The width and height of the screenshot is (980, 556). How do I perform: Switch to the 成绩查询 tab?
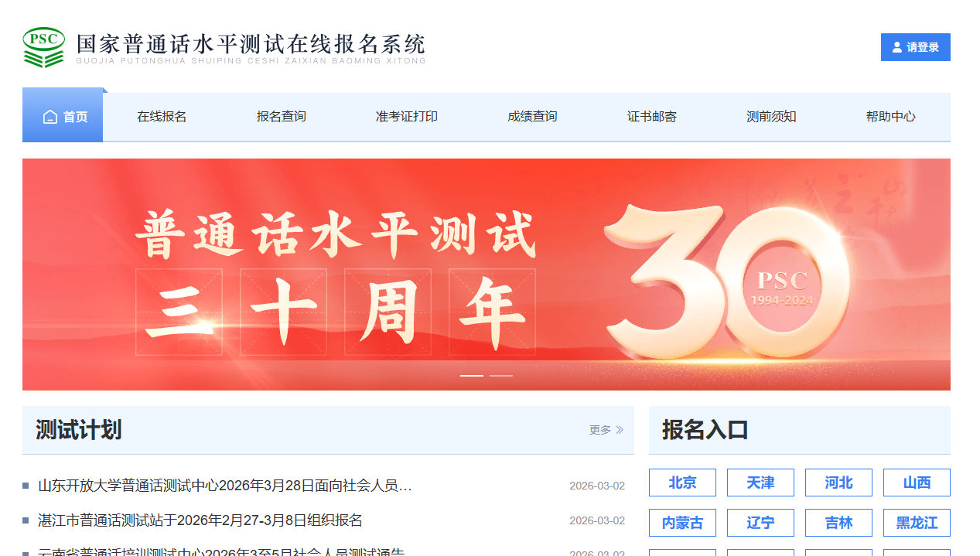click(532, 116)
